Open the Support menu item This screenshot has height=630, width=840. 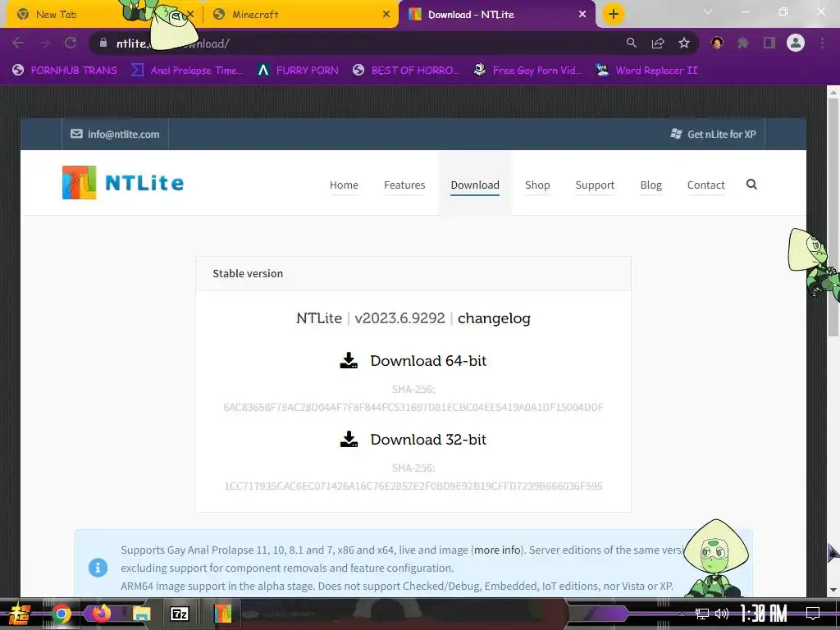point(595,185)
